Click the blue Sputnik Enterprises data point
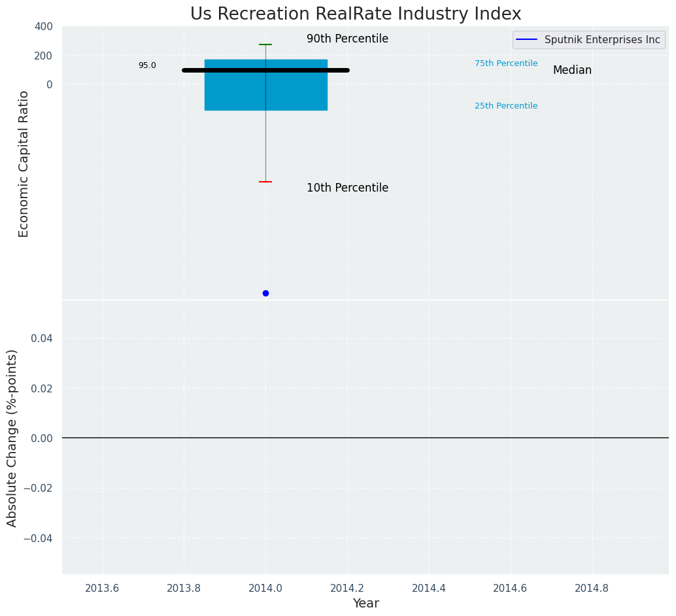Screen dimensions: 676x616 click(265, 293)
